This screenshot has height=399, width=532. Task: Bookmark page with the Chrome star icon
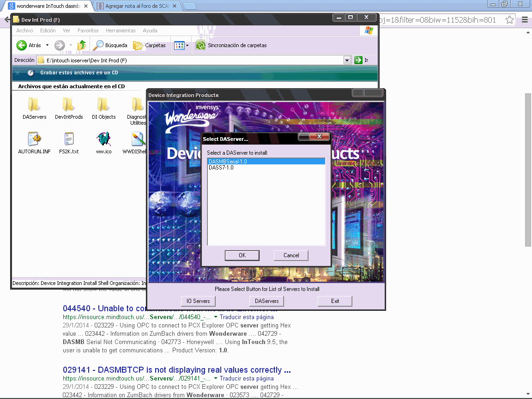509,20
